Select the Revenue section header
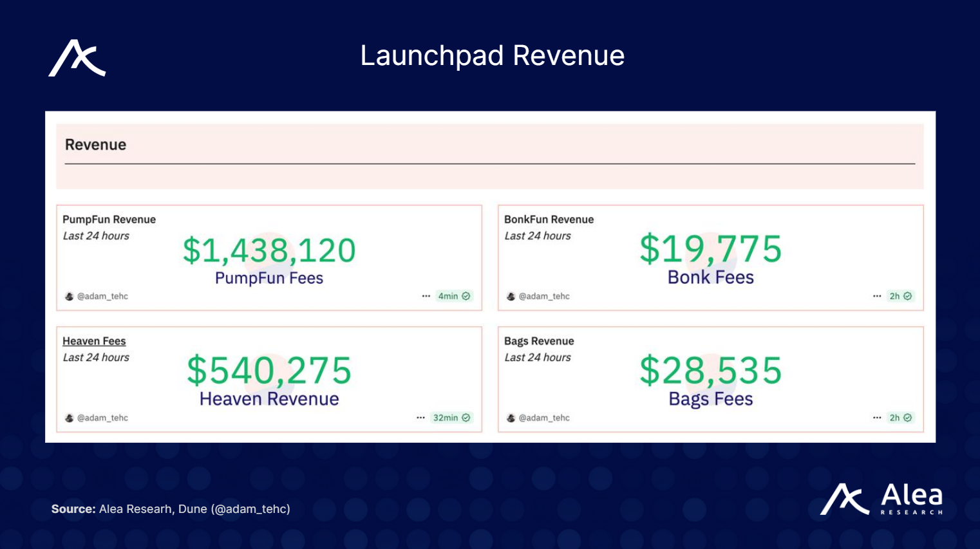 coord(95,144)
